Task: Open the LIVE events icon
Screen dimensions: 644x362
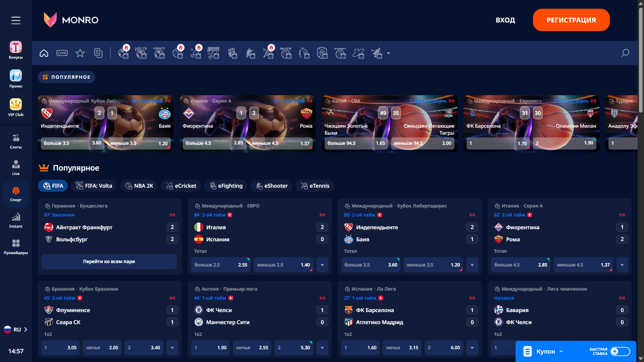Action: click(62, 53)
